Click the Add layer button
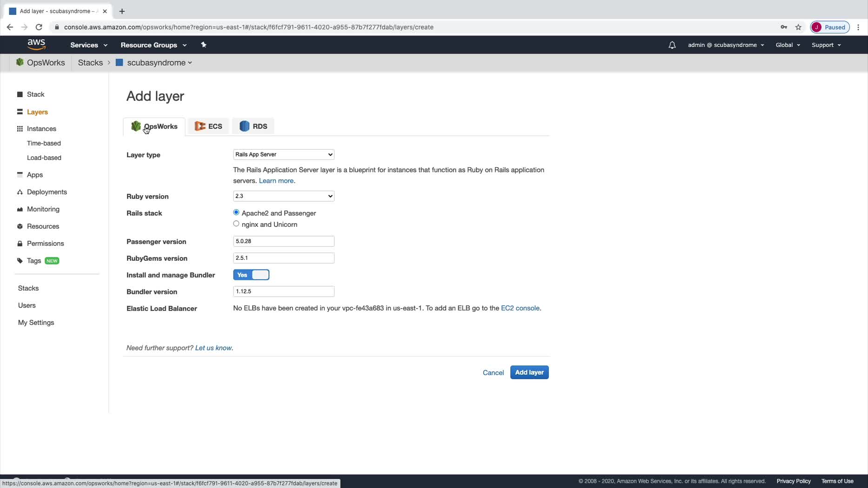 529,372
